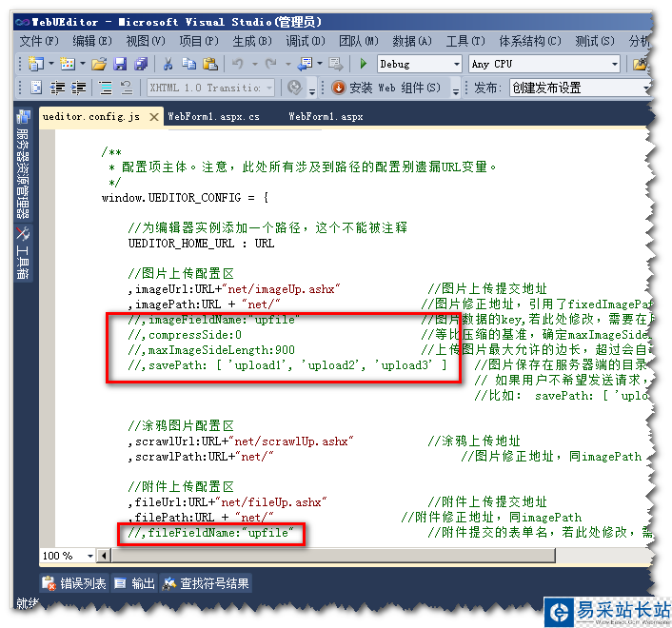This screenshot has width=672, height=628.
Task: Click the Cut scissors icon
Action: click(x=168, y=65)
